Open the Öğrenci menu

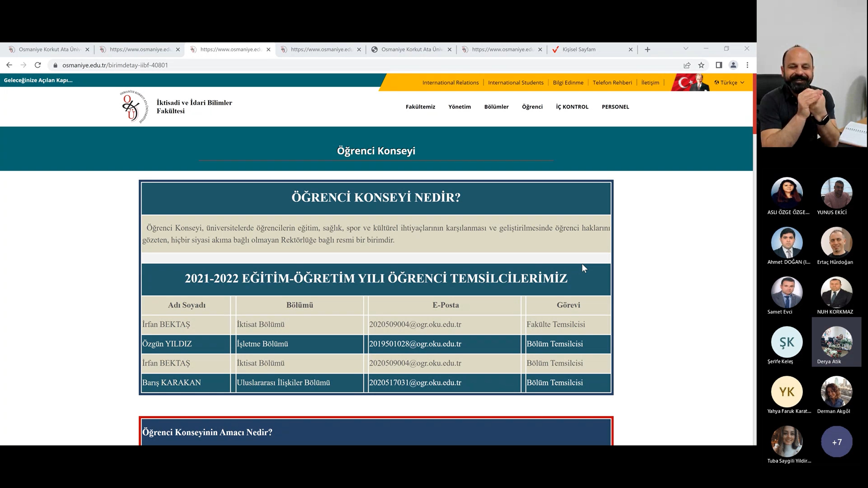[x=532, y=107]
